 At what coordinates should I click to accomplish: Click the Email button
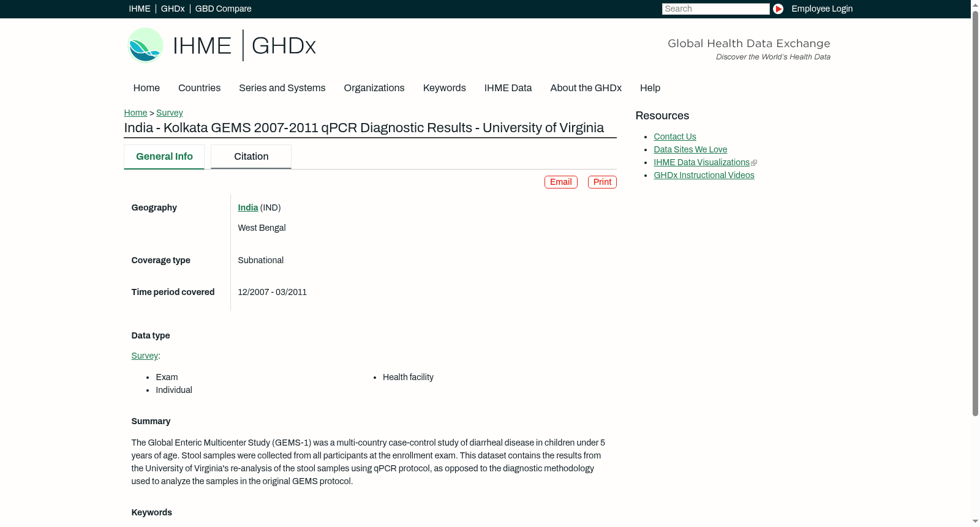(561, 182)
